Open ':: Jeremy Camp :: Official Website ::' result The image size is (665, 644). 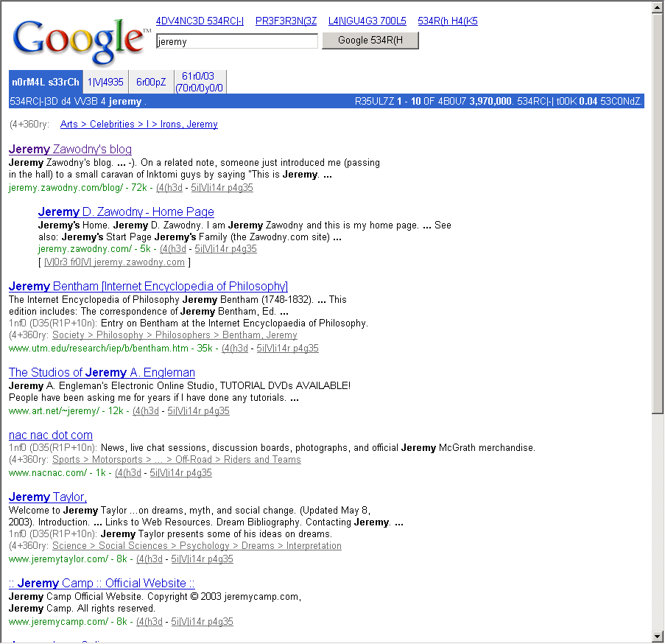102,584
